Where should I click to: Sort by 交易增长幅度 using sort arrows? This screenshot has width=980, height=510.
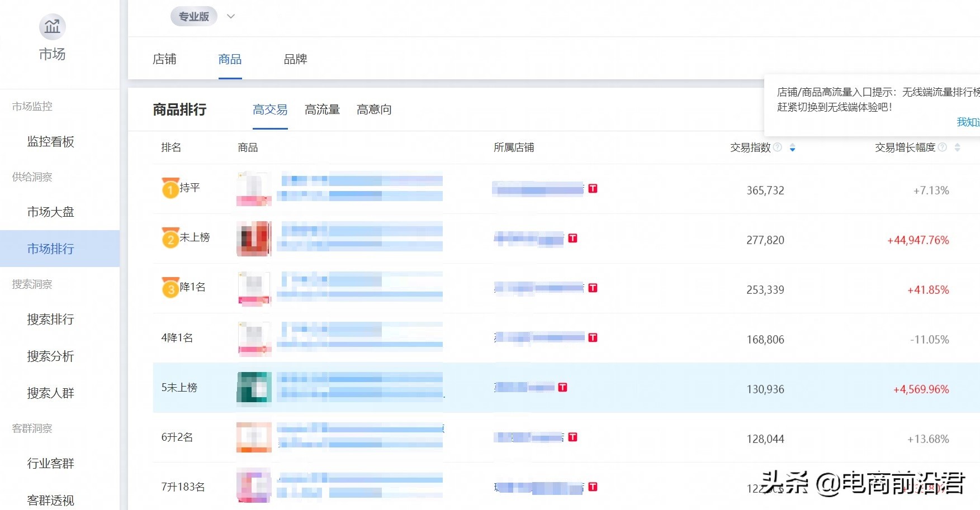[x=957, y=148]
